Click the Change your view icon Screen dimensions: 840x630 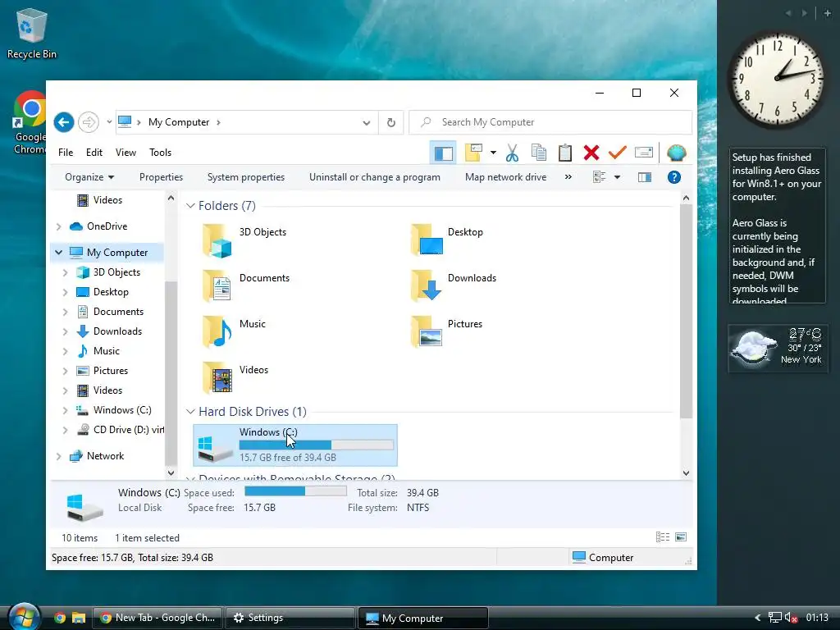pyautogui.click(x=600, y=177)
